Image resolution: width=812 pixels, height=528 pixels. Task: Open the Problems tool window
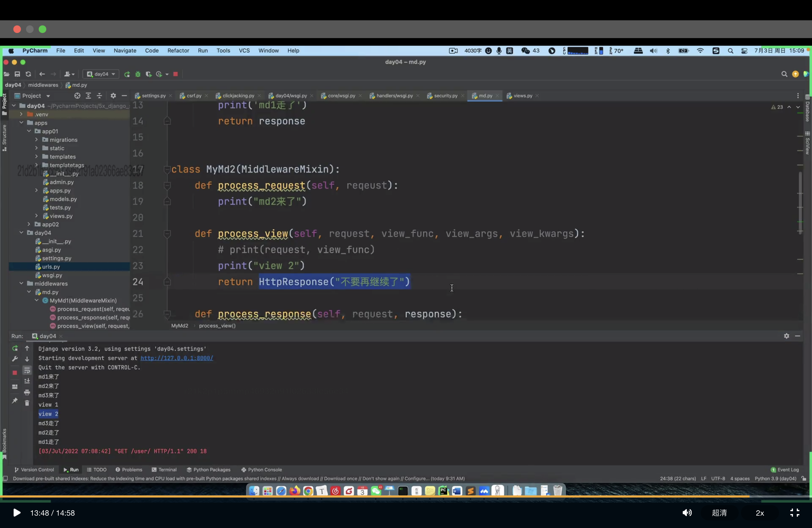pyautogui.click(x=129, y=470)
